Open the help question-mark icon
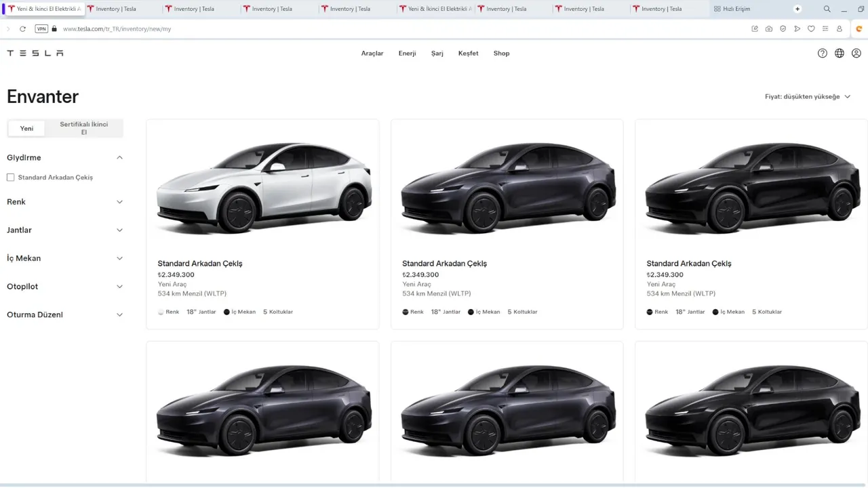The height and width of the screenshot is (488, 868). pyautogui.click(x=823, y=53)
